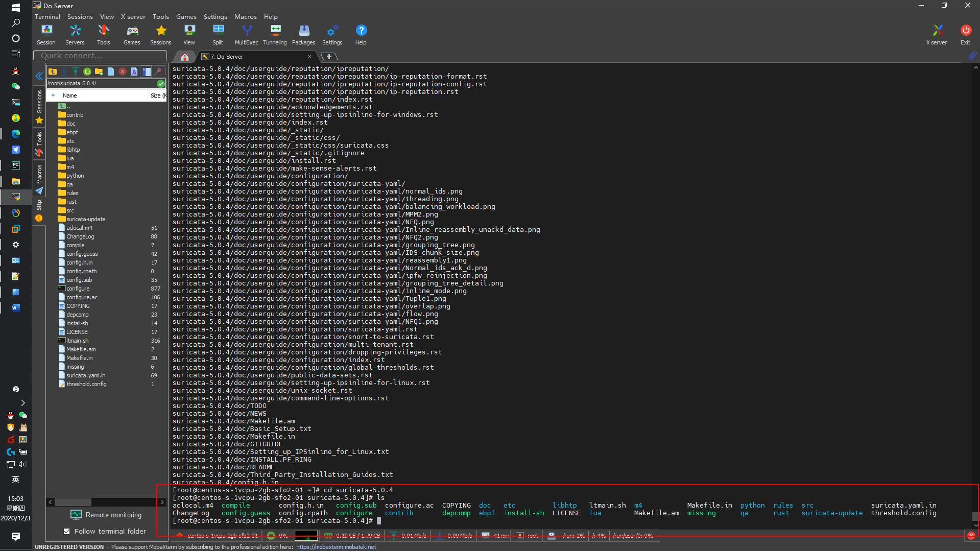The height and width of the screenshot is (551, 980).
Task: Delete selected file with red X icon
Action: (x=122, y=71)
